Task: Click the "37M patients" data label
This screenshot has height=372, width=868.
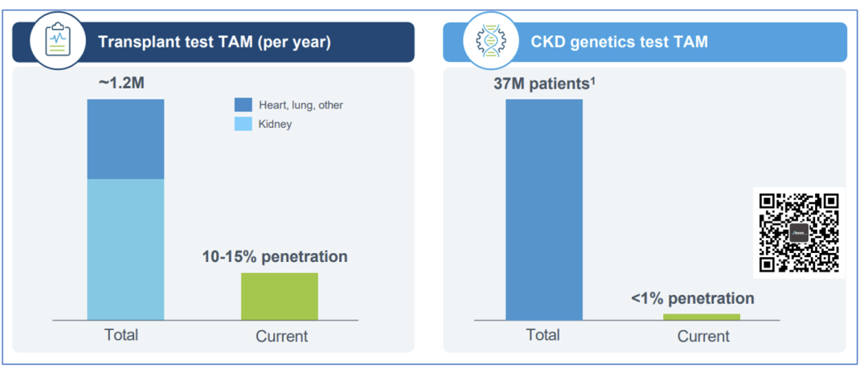Action: coord(550,82)
